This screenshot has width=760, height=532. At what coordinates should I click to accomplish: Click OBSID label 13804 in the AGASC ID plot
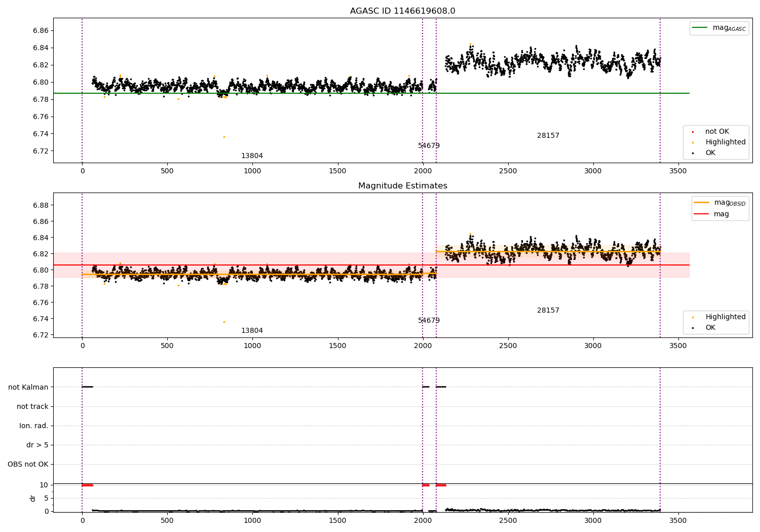(252, 156)
